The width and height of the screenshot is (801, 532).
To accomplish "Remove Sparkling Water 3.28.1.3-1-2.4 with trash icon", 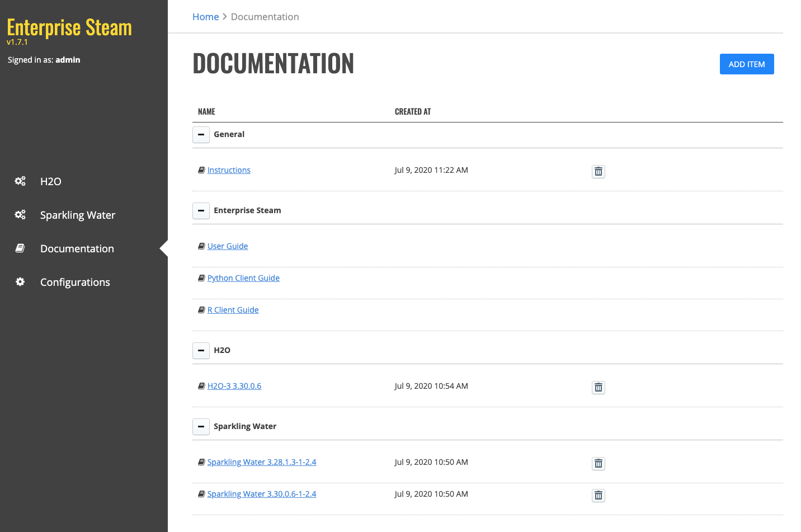I will point(599,464).
